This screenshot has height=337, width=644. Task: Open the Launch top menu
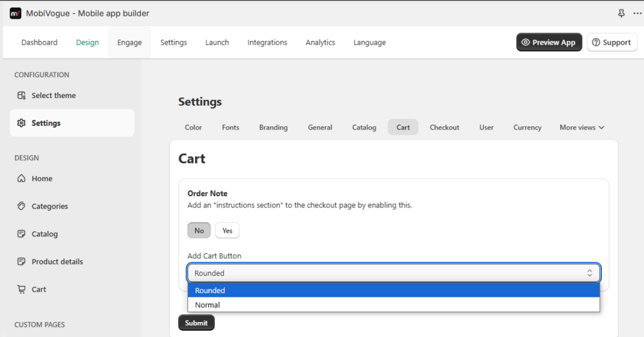217,42
